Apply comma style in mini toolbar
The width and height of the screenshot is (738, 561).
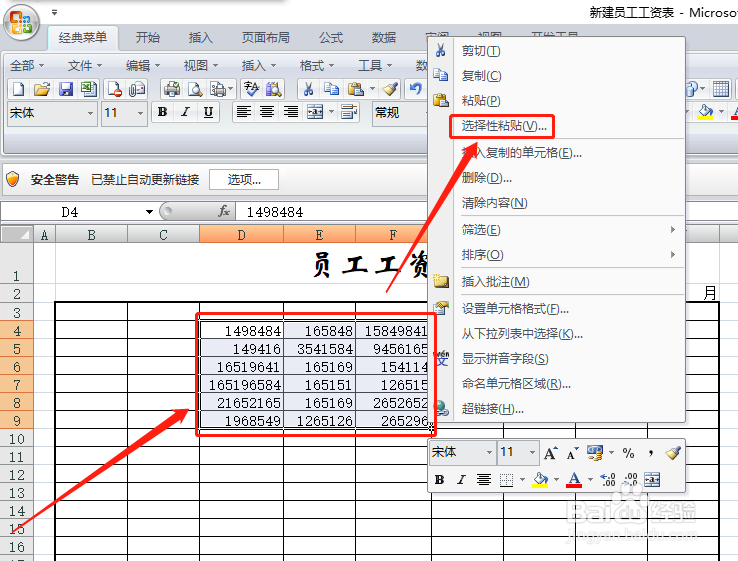coord(651,453)
